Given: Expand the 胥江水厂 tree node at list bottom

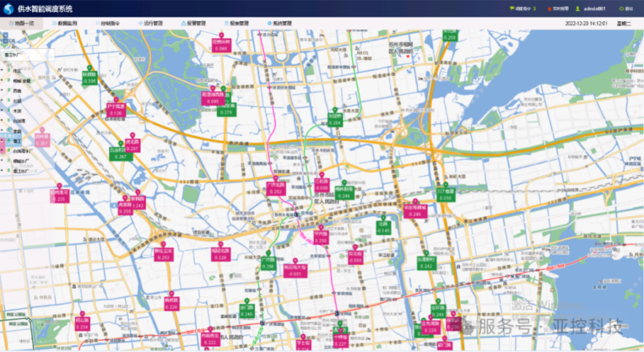Looking at the screenshot, I should tap(2, 171).
